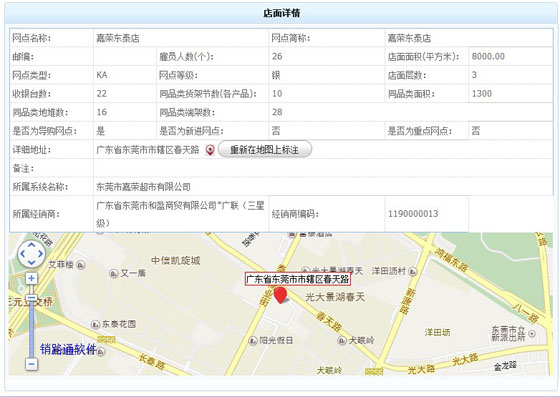Click the address label box on map
This screenshot has height=397, width=560.
[x=298, y=279]
